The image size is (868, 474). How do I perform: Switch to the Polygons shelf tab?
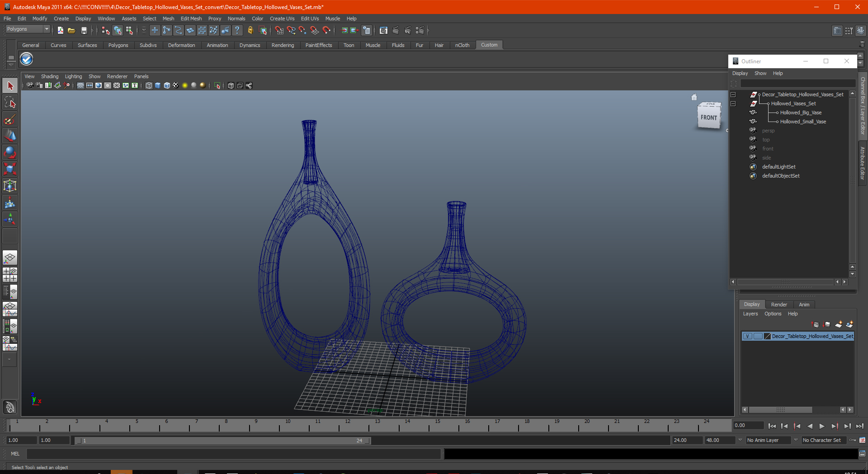pyautogui.click(x=118, y=45)
